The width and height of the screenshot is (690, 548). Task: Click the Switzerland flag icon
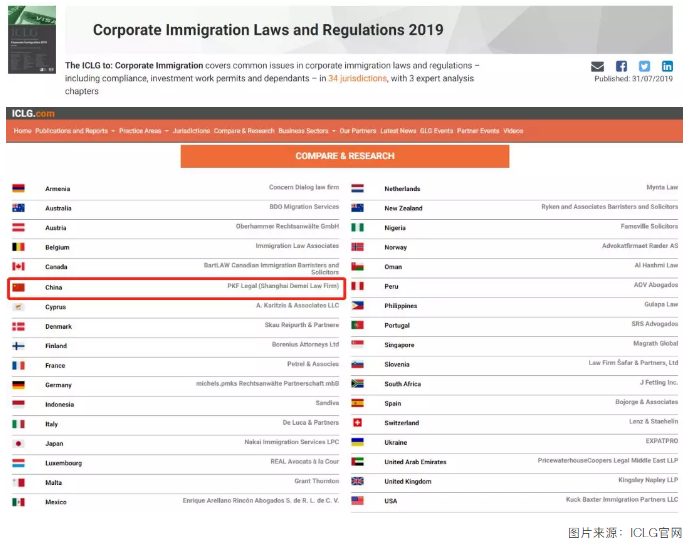[357, 423]
